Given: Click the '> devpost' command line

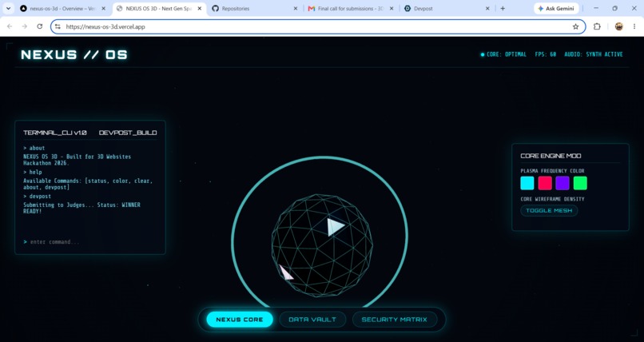Looking at the screenshot, I should (x=37, y=197).
